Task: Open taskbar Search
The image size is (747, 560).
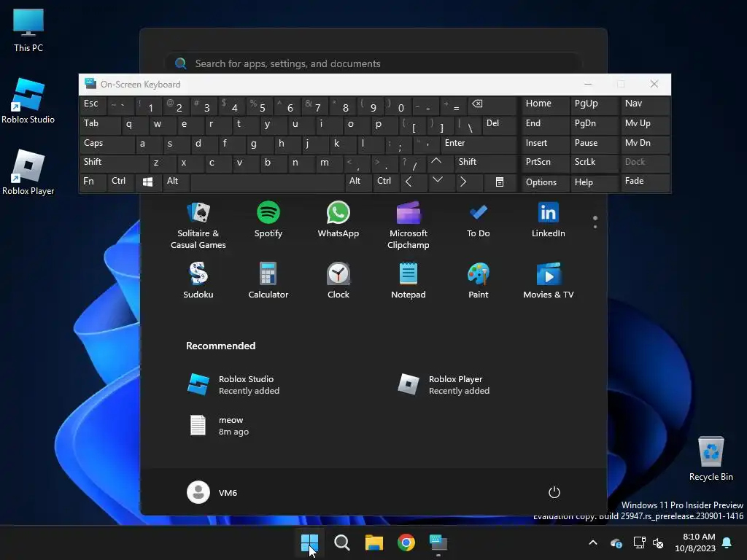Action: point(342,542)
